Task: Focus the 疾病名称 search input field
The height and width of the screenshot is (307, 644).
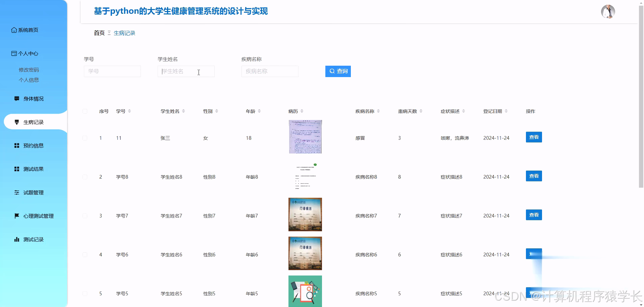Action: point(270,71)
